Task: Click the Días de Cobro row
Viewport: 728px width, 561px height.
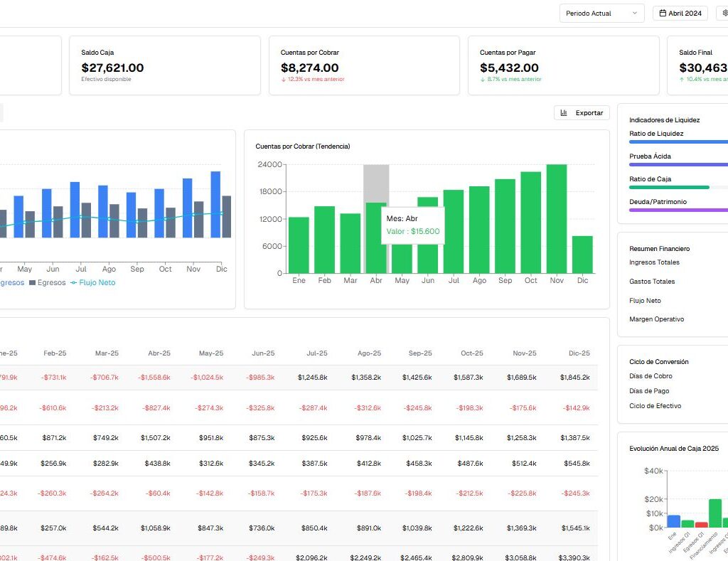Action: pos(678,376)
